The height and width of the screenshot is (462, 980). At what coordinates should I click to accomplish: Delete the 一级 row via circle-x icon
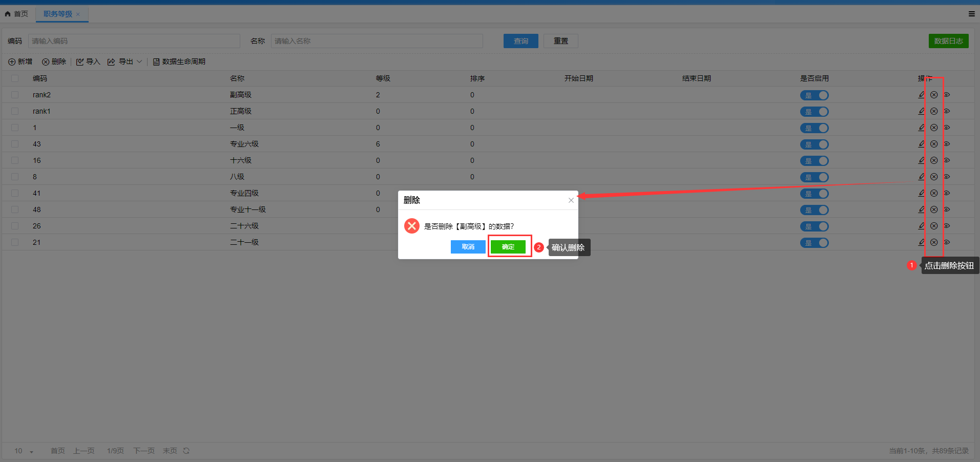pos(934,128)
